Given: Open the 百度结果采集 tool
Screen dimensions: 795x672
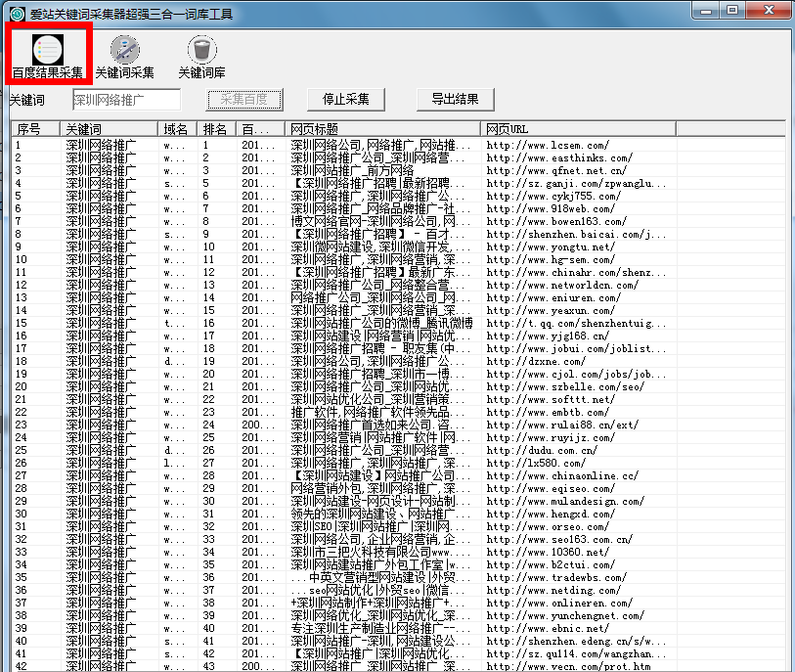Looking at the screenshot, I should point(48,57).
